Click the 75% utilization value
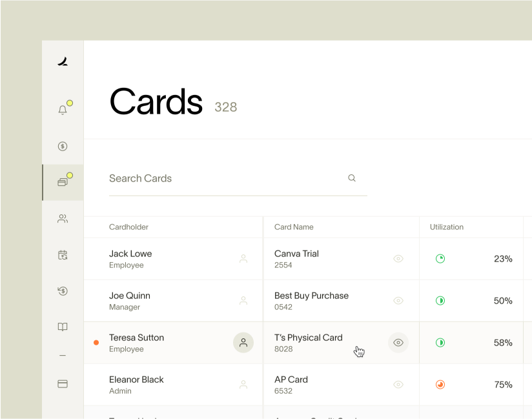532x419 pixels. tap(503, 384)
